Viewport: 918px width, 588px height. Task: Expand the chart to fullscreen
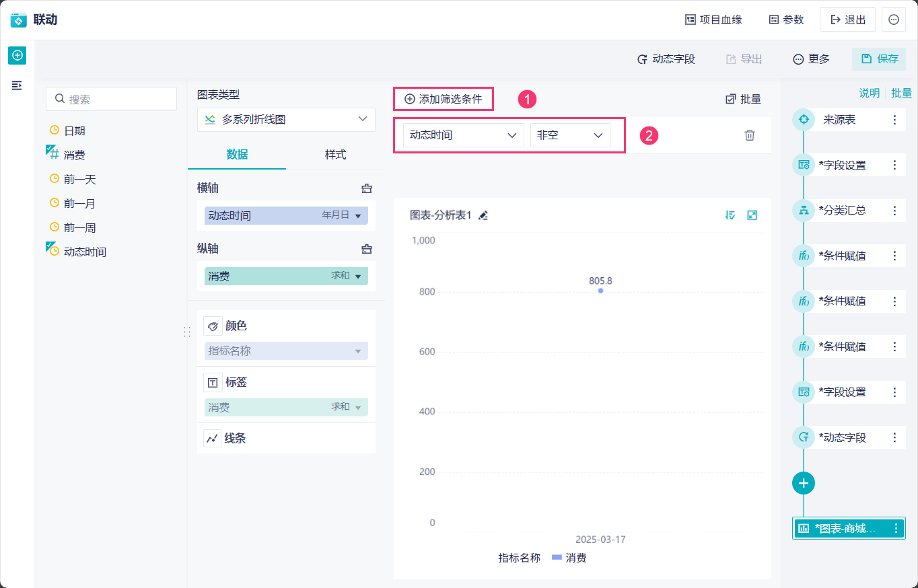752,215
